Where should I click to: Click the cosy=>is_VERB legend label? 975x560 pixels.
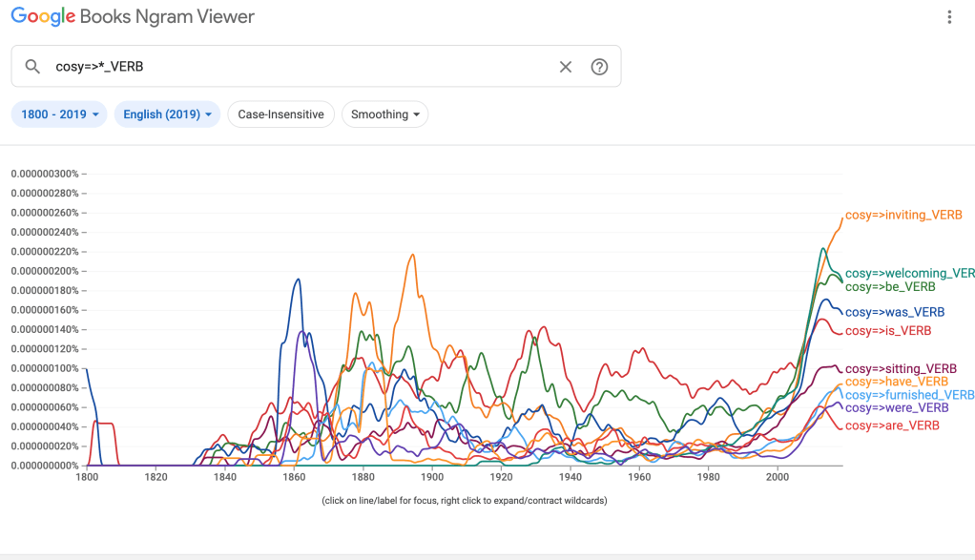tap(887, 331)
